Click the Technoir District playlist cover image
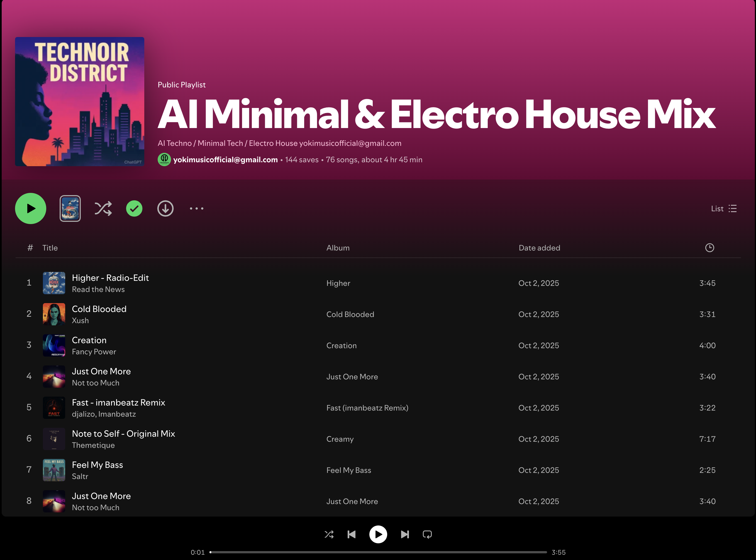This screenshot has height=560, width=756. (80, 101)
